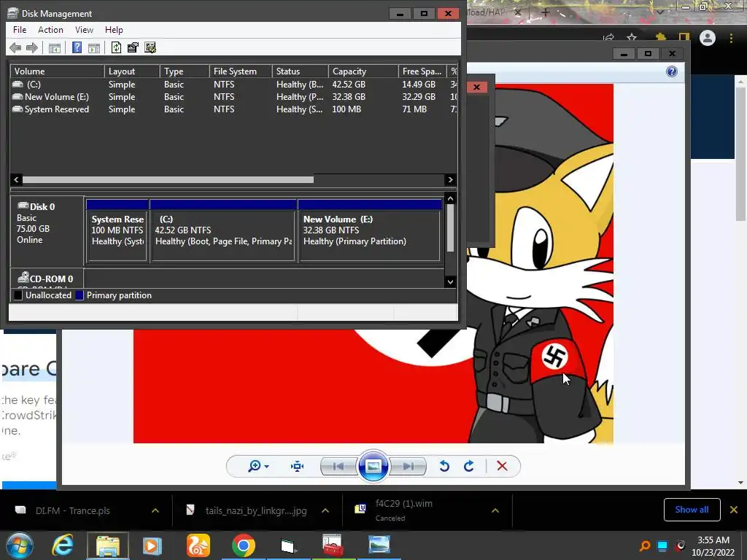Select the New Volume (E:) partition block
This screenshot has width=747, height=560.
pyautogui.click(x=370, y=230)
